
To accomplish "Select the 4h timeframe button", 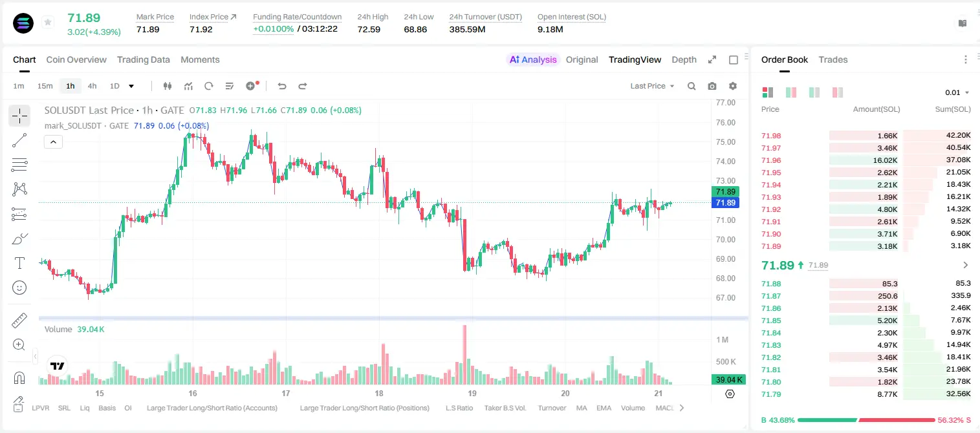I will 92,86.
